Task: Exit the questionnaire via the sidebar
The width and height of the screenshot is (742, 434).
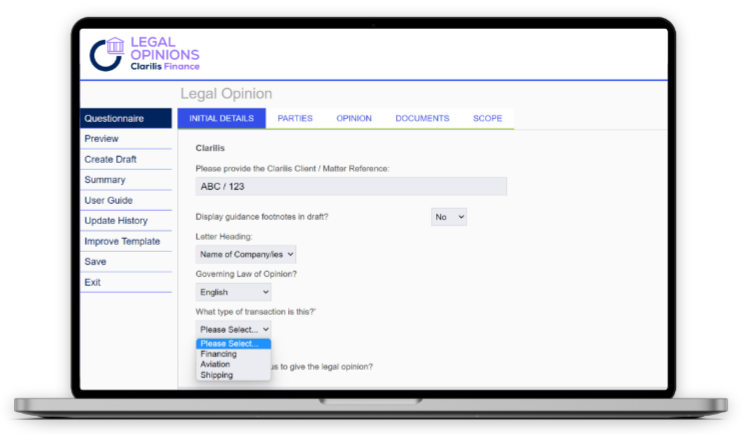Action: 125,282
